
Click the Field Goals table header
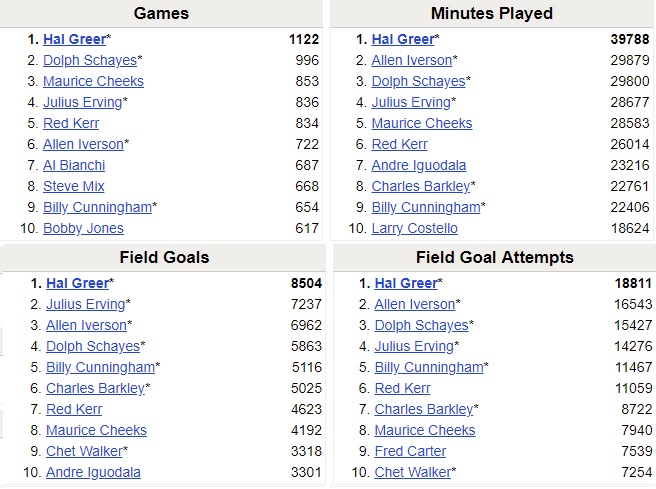click(x=162, y=257)
